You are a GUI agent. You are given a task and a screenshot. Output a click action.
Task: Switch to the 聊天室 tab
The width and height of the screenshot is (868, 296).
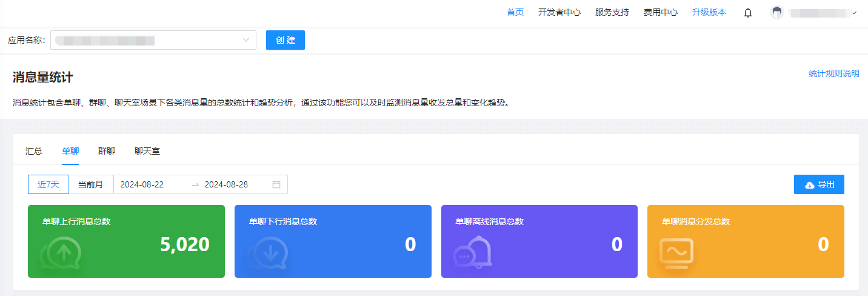pos(147,151)
